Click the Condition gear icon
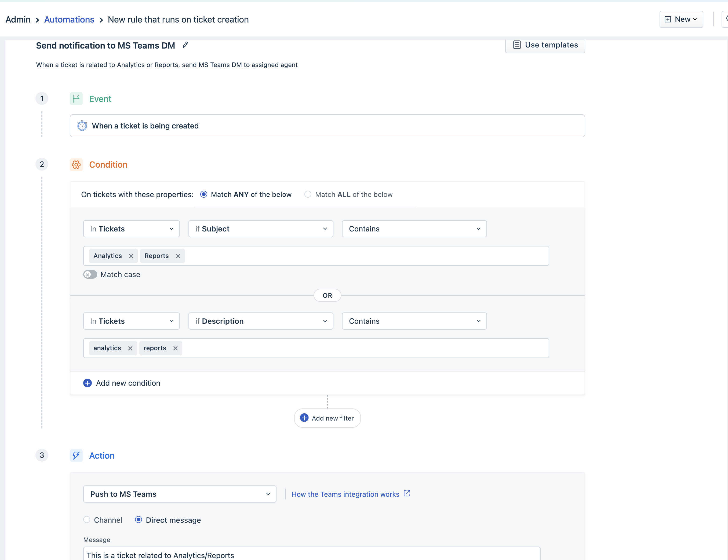The width and height of the screenshot is (728, 560). point(76,165)
